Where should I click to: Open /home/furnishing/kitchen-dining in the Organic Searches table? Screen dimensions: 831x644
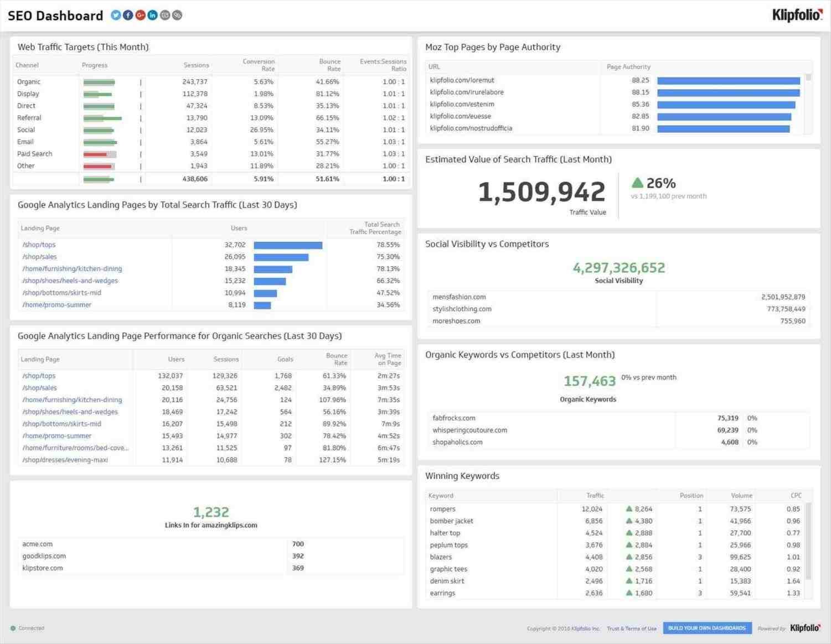(72, 399)
